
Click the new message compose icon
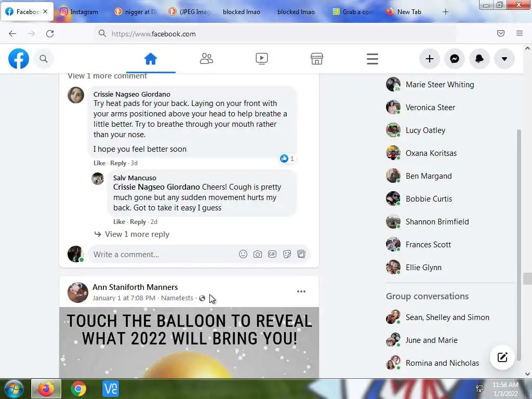click(502, 357)
